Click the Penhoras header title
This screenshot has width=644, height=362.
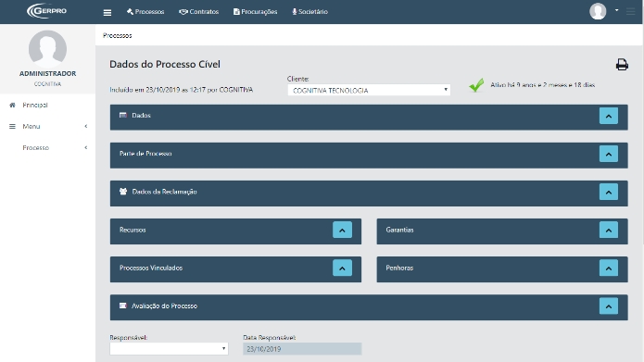pos(399,268)
